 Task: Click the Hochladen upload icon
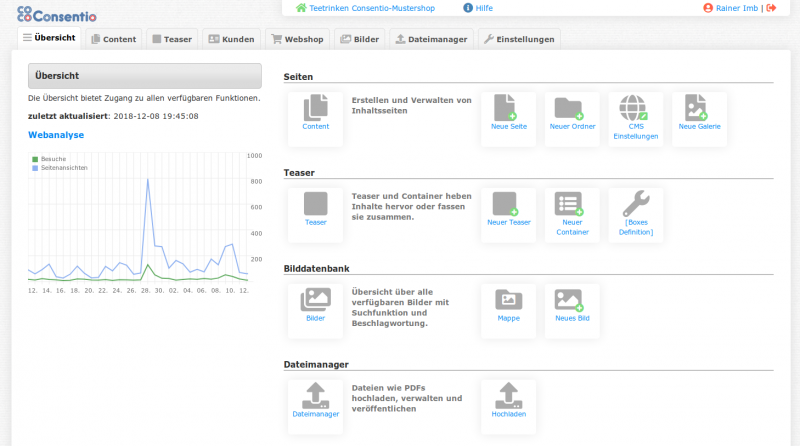(x=508, y=395)
